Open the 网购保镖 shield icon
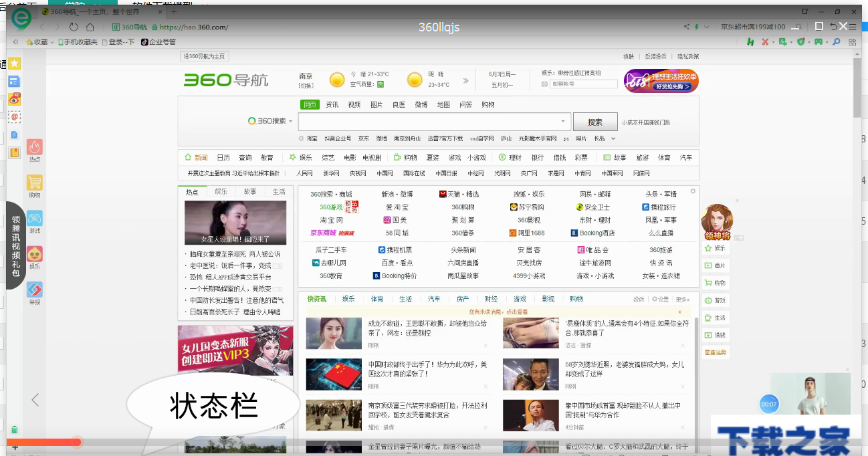This screenshot has height=456, width=868. pos(800,41)
